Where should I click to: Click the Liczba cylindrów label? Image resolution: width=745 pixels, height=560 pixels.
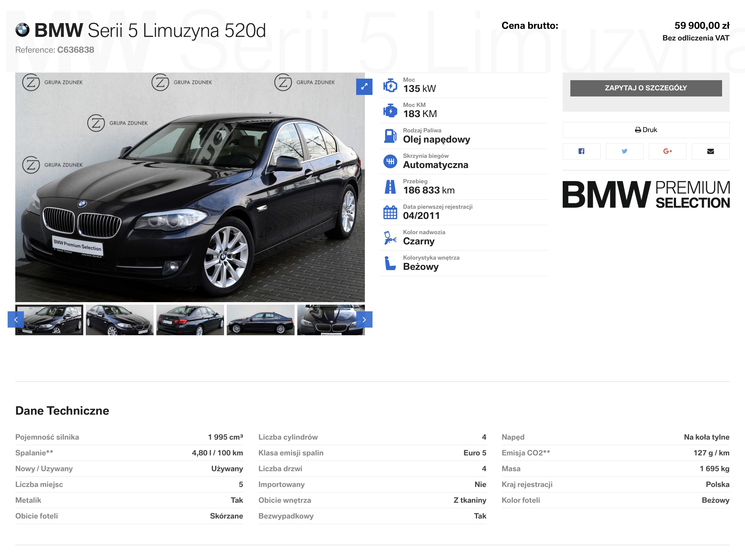[x=288, y=437]
